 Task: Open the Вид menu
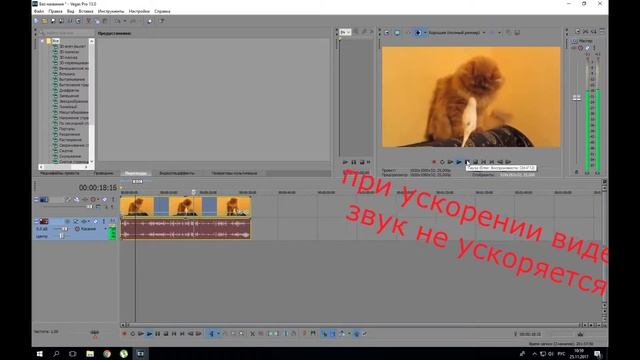(x=71, y=11)
